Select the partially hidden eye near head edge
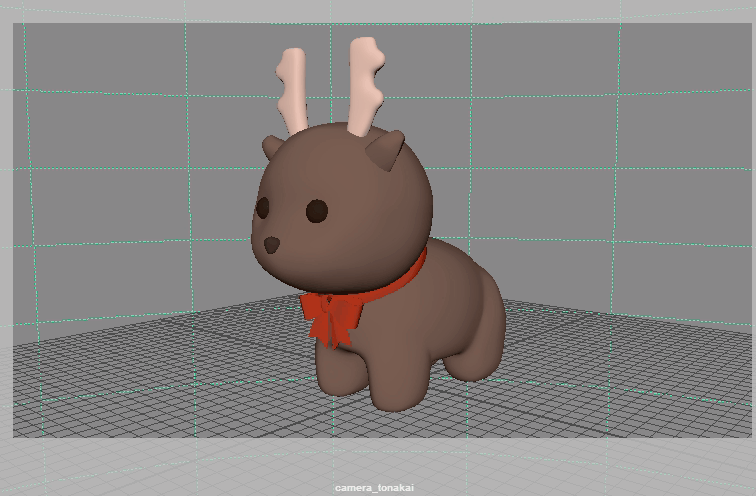Viewport: 756px width, 496px height. click(262, 208)
